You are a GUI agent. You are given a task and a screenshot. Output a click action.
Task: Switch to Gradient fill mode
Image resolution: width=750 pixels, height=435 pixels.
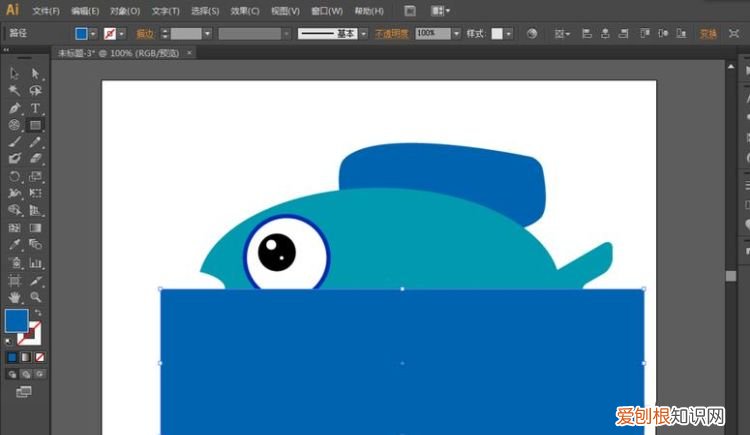click(x=25, y=356)
